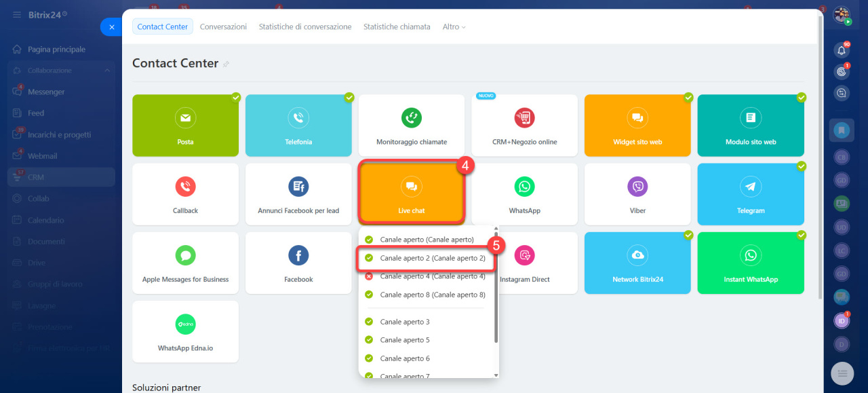Click the Live chat tile
Viewport: 868px width, 393px height.
[412, 193]
